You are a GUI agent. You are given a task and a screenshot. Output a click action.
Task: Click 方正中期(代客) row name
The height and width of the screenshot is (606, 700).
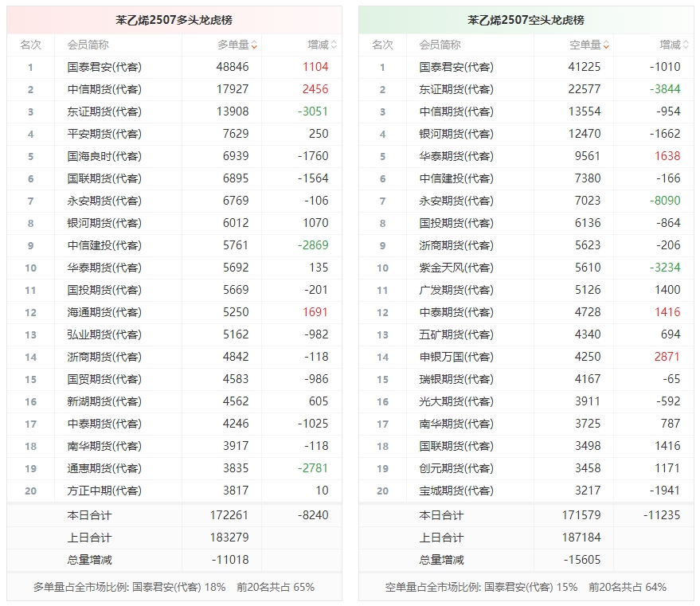click(x=104, y=491)
